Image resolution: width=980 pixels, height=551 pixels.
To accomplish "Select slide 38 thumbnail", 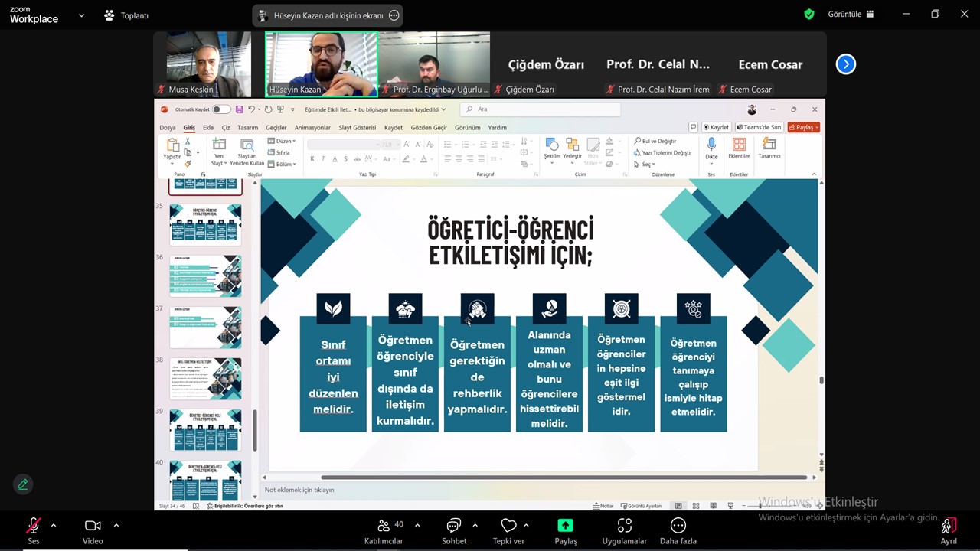I will 205,378.
